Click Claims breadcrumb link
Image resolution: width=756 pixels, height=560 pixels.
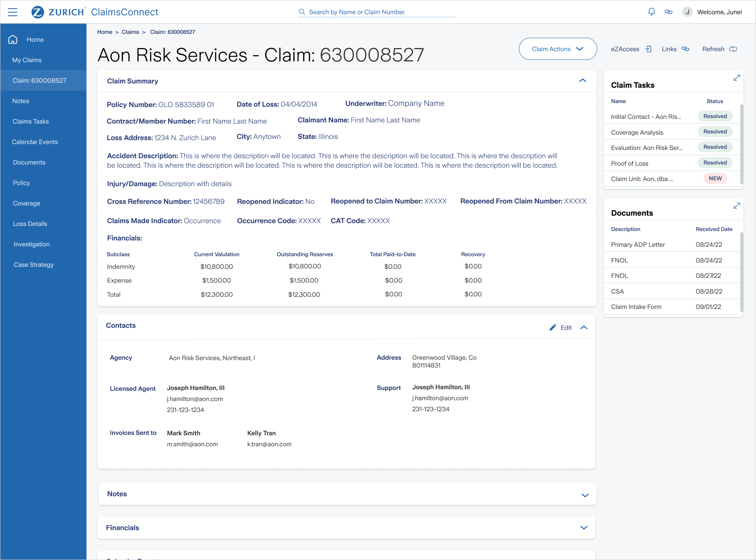130,32
